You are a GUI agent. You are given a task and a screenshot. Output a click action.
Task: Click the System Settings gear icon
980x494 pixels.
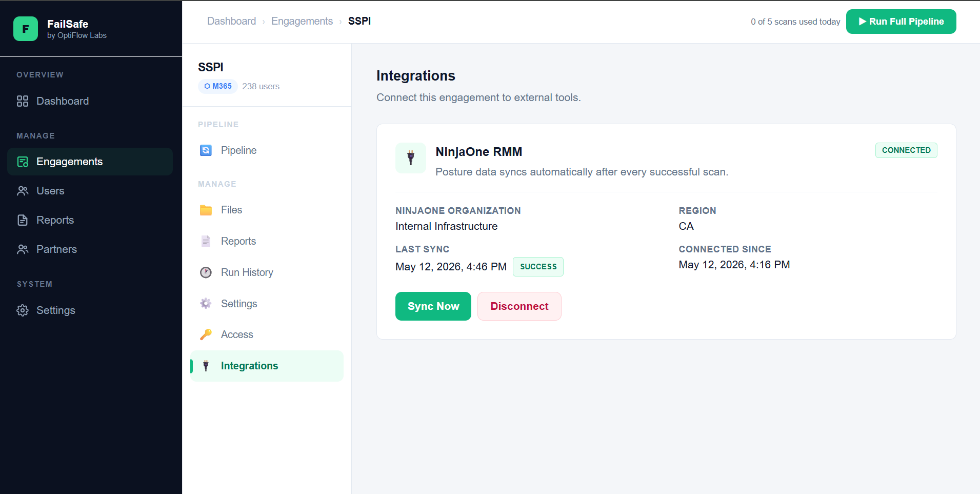pyautogui.click(x=23, y=310)
